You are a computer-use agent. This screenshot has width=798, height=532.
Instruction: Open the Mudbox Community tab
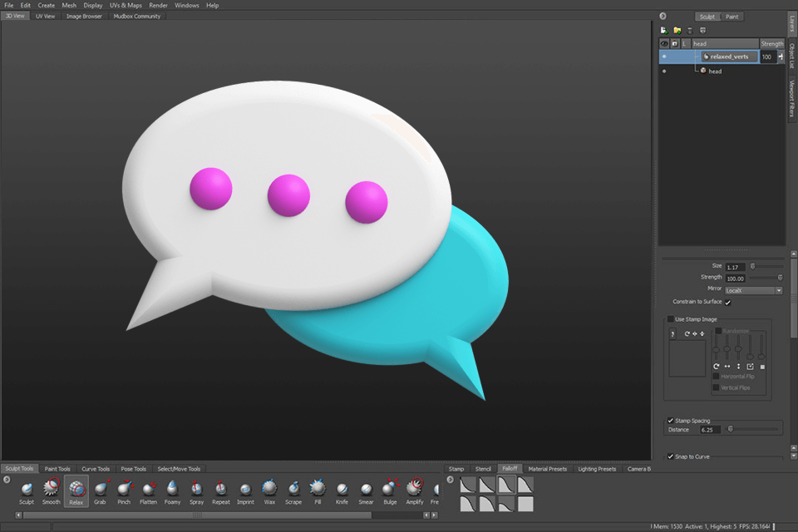coord(136,16)
